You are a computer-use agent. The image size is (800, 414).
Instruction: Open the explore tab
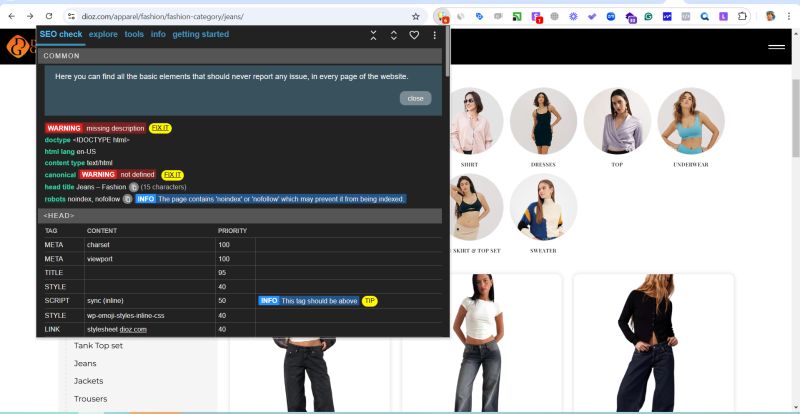[103, 34]
